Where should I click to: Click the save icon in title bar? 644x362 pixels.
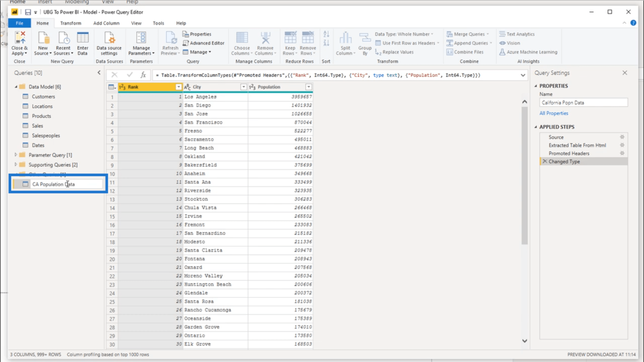point(28,12)
